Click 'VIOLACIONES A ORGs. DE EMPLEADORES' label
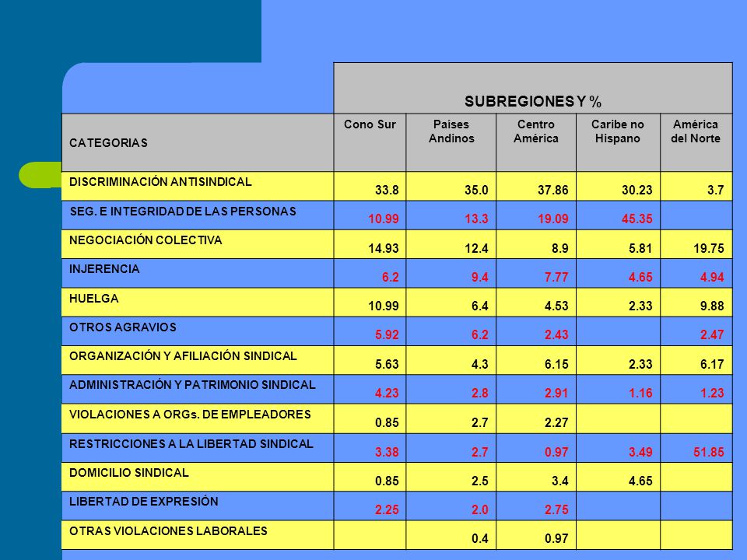Screen dimensions: 747x560 click(x=190, y=415)
